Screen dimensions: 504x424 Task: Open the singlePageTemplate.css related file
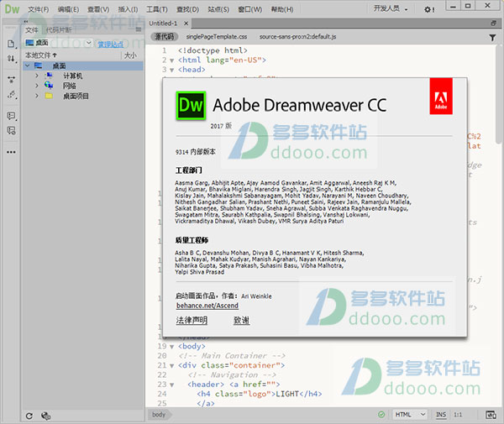pyautogui.click(x=217, y=37)
